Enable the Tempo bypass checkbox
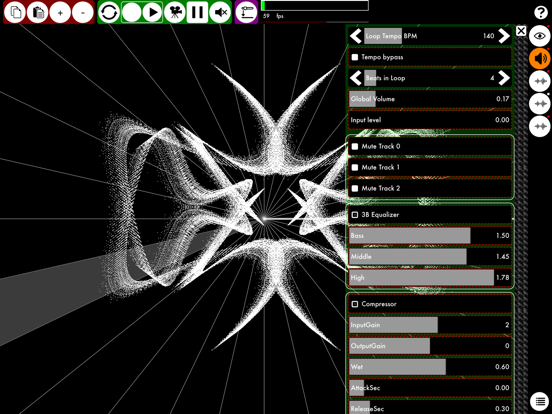Viewport: 552px width, 414px height. point(355,57)
